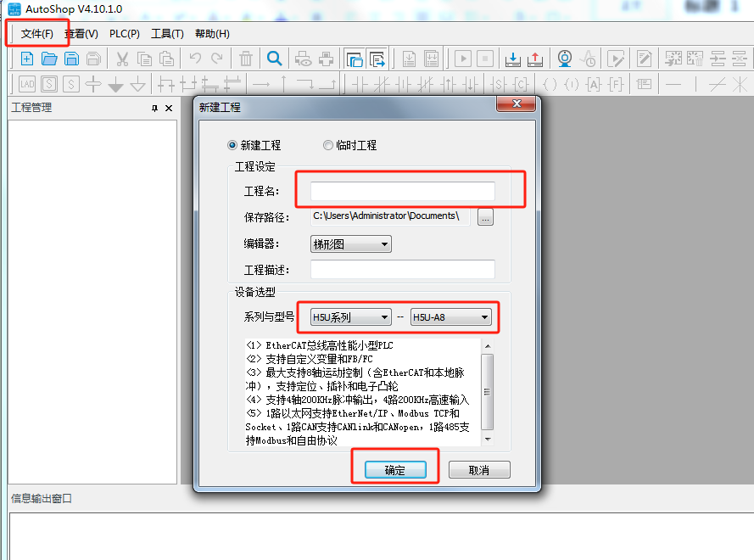
Task: Click the device description scroll-down arrow
Action: (488, 439)
